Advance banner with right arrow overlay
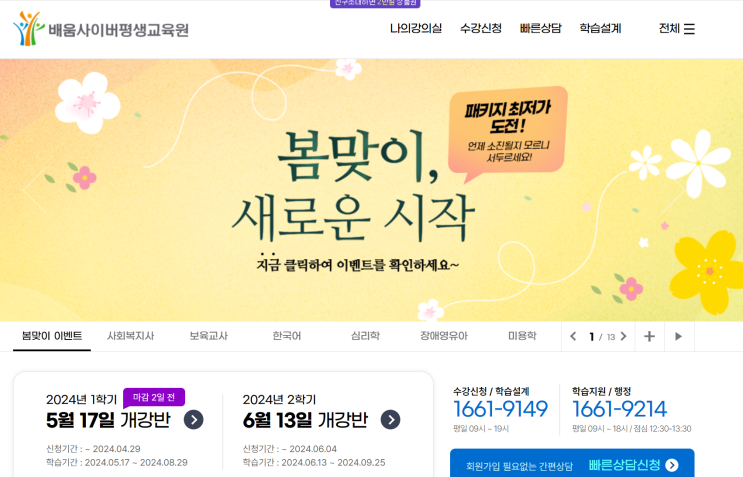This screenshot has width=743, height=477. [x=673, y=190]
